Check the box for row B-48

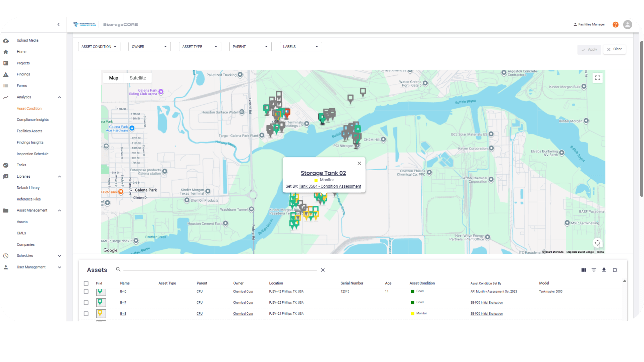[x=86, y=314]
